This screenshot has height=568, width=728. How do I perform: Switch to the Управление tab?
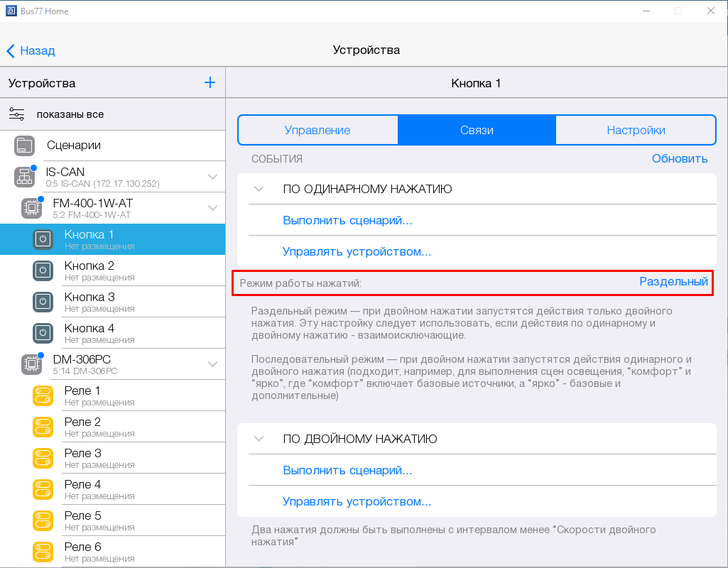click(x=317, y=131)
